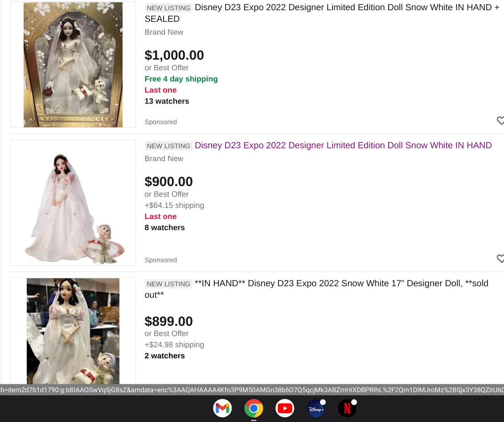Open the 'IN HAND + SEALED' listing title
Image resolution: width=504 pixels, height=422 pixels.
(322, 13)
